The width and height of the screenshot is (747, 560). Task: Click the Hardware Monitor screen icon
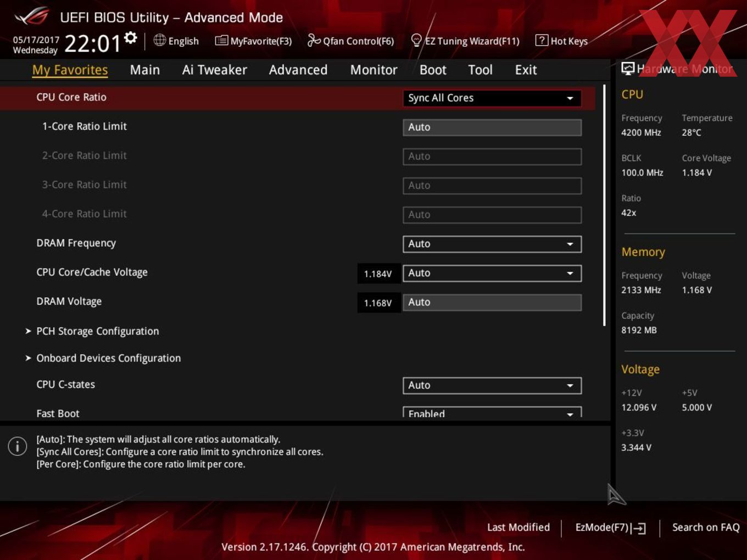tap(628, 69)
